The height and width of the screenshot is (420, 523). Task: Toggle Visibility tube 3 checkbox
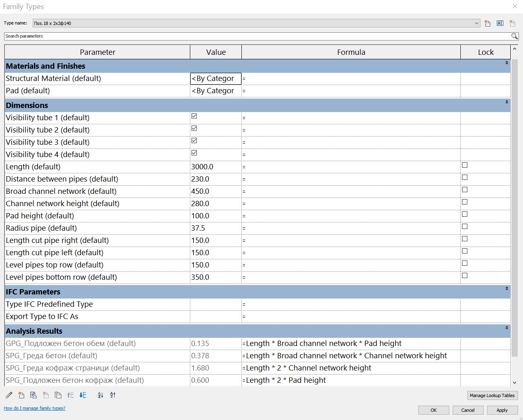[194, 141]
